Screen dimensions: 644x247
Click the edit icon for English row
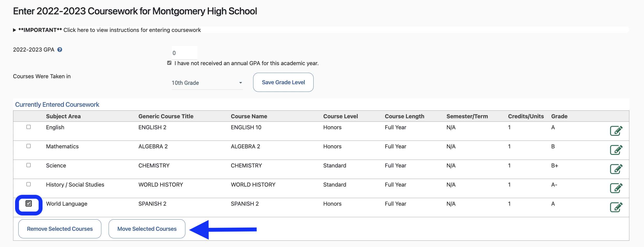[x=616, y=131]
